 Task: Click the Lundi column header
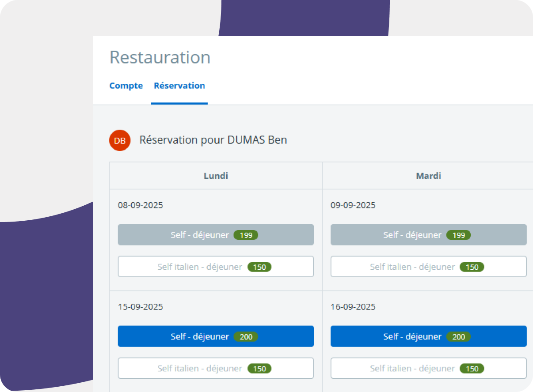pos(216,176)
